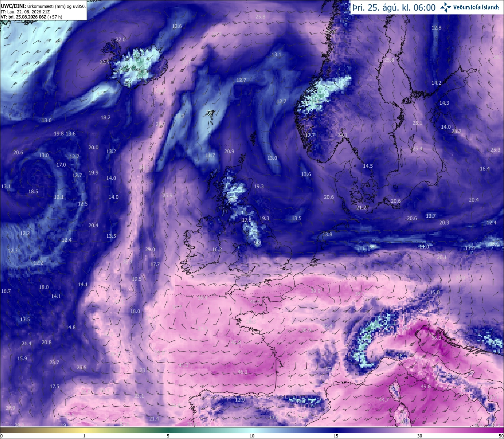The image size is (504, 439).
Task: Click the UWC/DINI Úrkomumætti title line
Action: 43,6
